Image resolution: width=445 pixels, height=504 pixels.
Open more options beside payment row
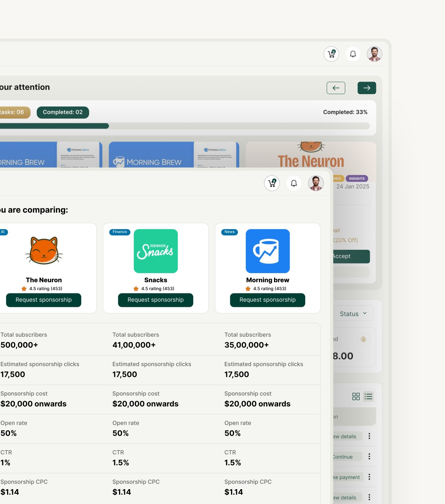tap(369, 477)
